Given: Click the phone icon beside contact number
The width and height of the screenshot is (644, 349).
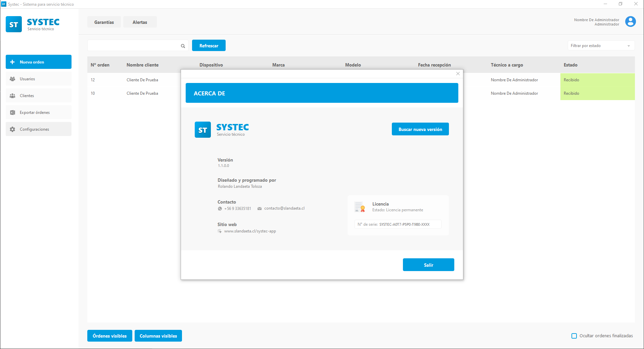Looking at the screenshot, I should pyautogui.click(x=220, y=209).
